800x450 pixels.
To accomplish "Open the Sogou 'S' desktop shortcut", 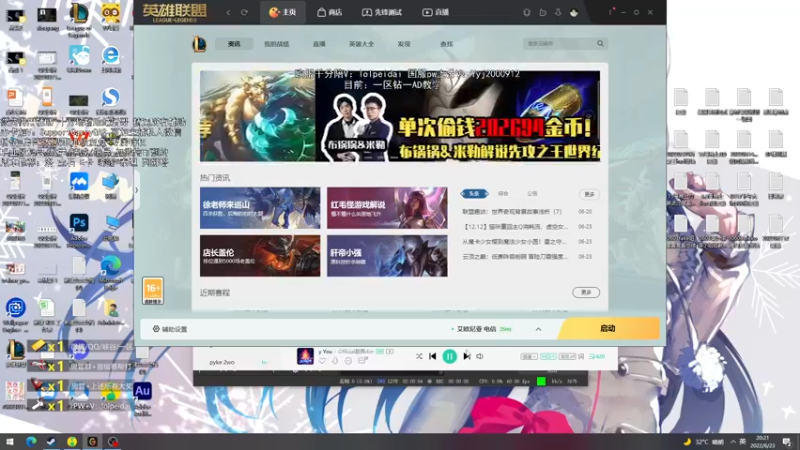I will coord(111,101).
